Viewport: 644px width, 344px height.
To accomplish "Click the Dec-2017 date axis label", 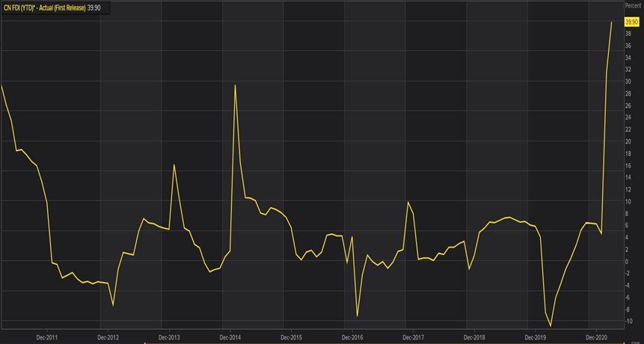I will click(x=413, y=337).
